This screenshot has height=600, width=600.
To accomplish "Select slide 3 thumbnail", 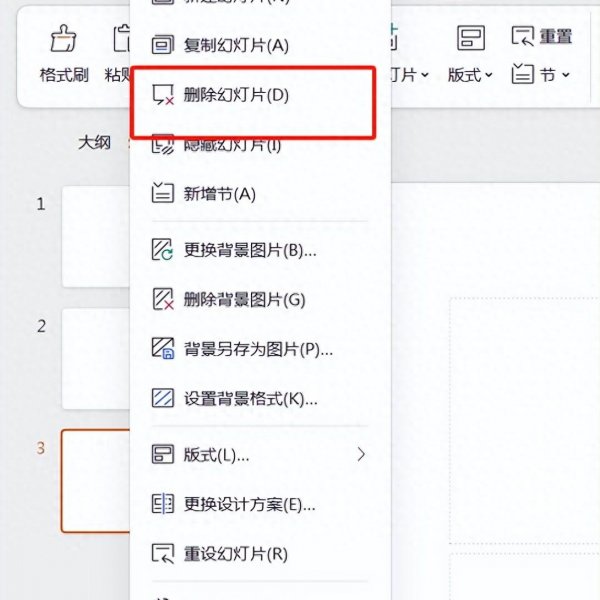I will [x=96, y=481].
